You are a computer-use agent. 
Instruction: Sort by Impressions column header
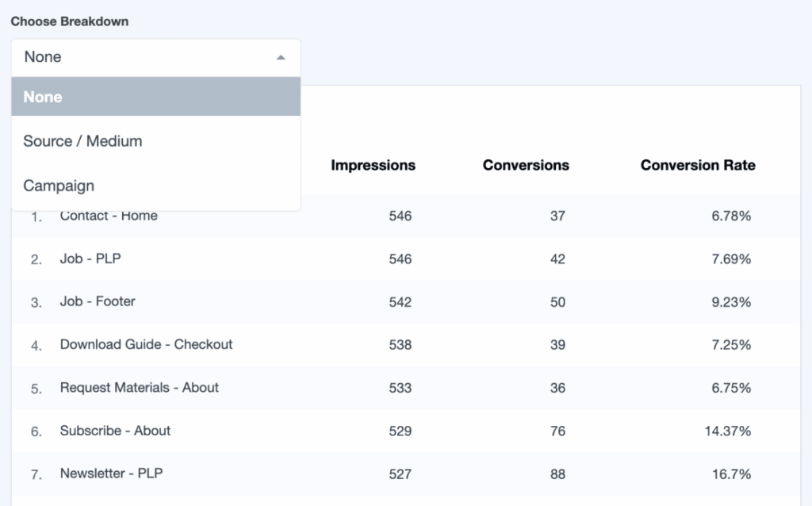[373, 165]
